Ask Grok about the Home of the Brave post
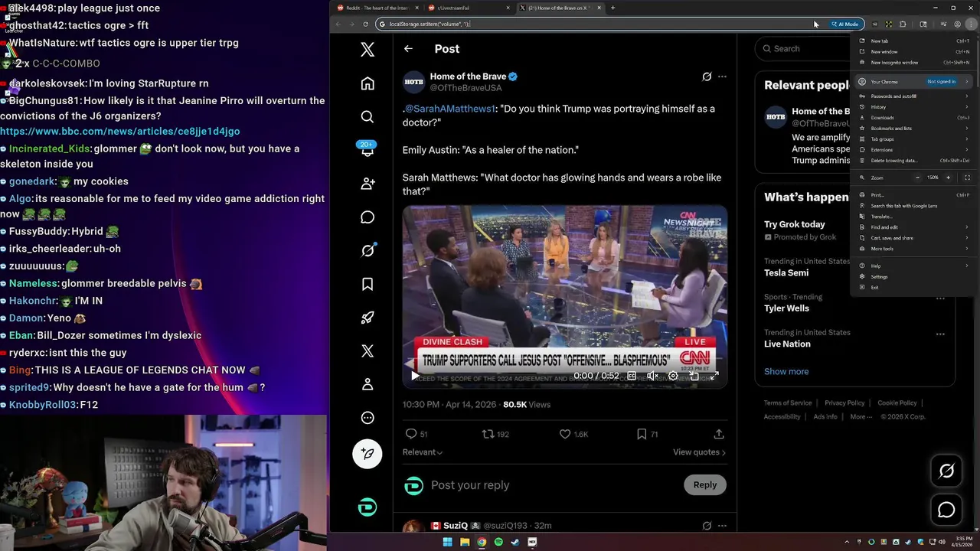Image resolution: width=980 pixels, height=551 pixels. tap(707, 77)
